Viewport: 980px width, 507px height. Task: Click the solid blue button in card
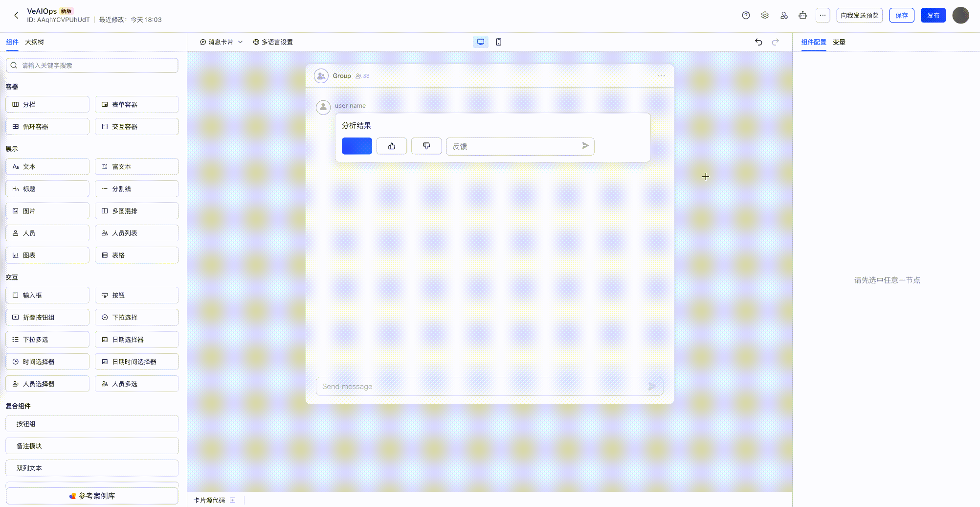point(356,146)
